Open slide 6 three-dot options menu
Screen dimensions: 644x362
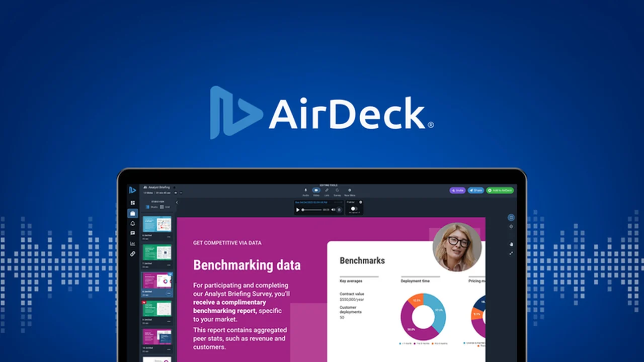click(169, 237)
